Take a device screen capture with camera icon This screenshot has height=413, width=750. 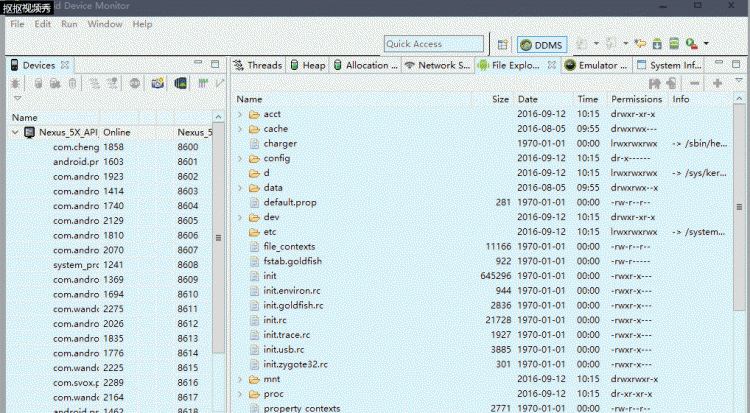[x=157, y=83]
